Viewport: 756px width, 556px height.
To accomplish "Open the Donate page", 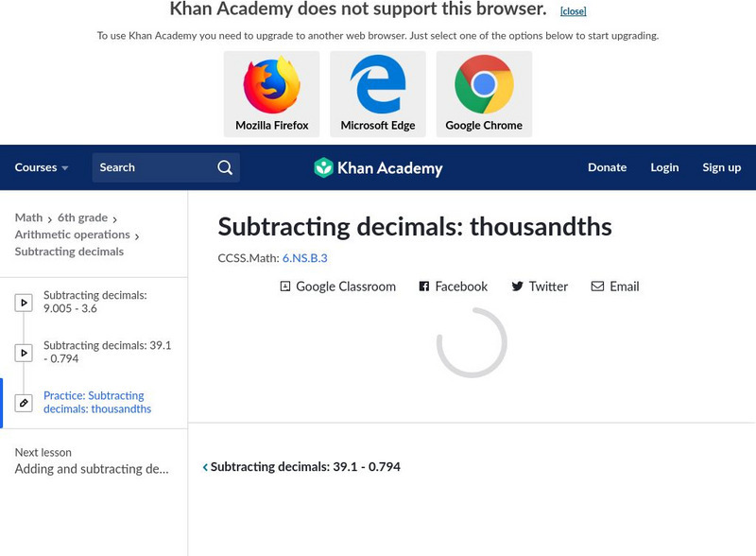I will 607,167.
